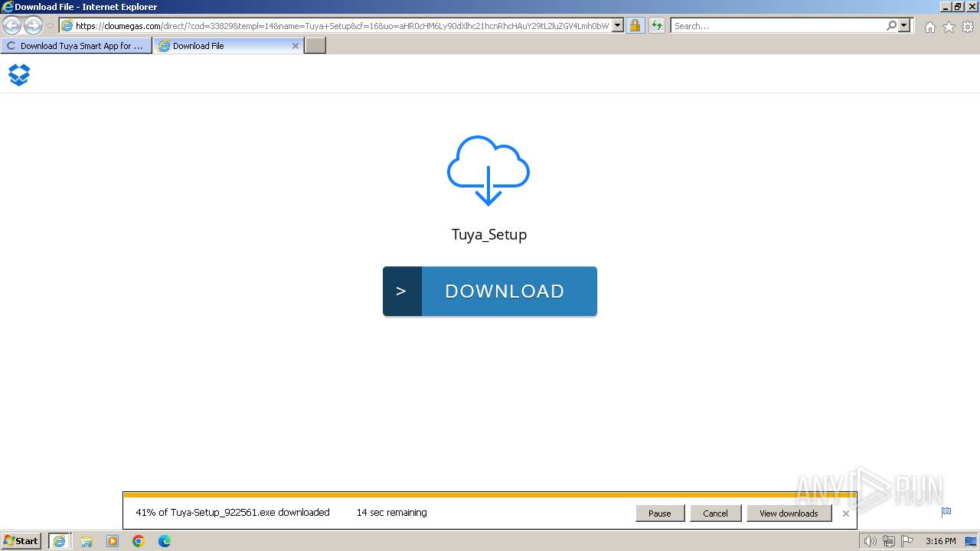Pause the Tuya-Setup download
This screenshot has height=551, width=980.
pyautogui.click(x=660, y=514)
